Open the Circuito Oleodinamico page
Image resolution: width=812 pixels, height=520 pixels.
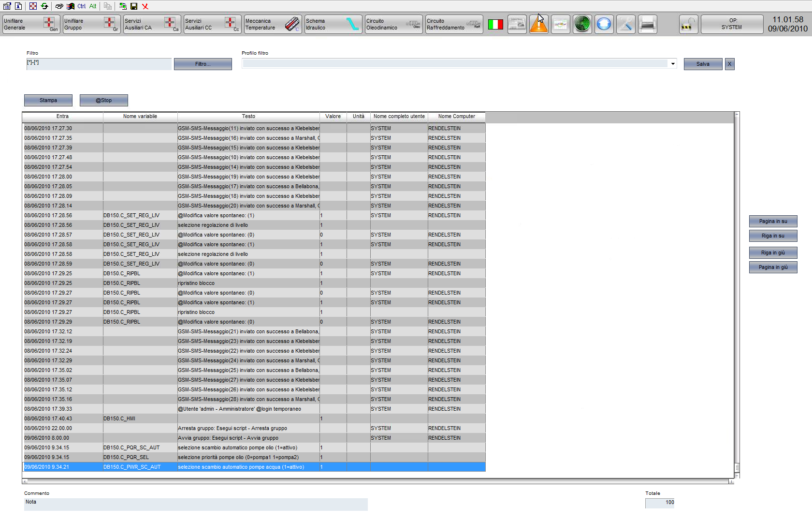(x=394, y=24)
